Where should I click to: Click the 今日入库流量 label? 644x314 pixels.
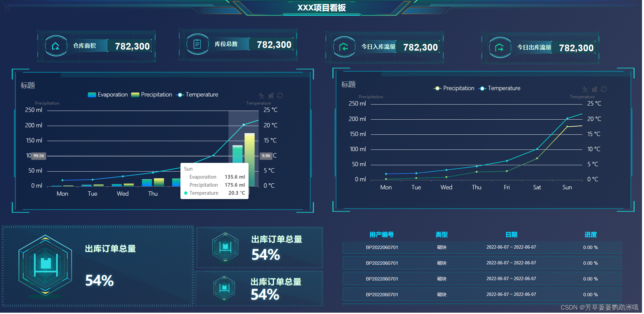[x=378, y=47]
